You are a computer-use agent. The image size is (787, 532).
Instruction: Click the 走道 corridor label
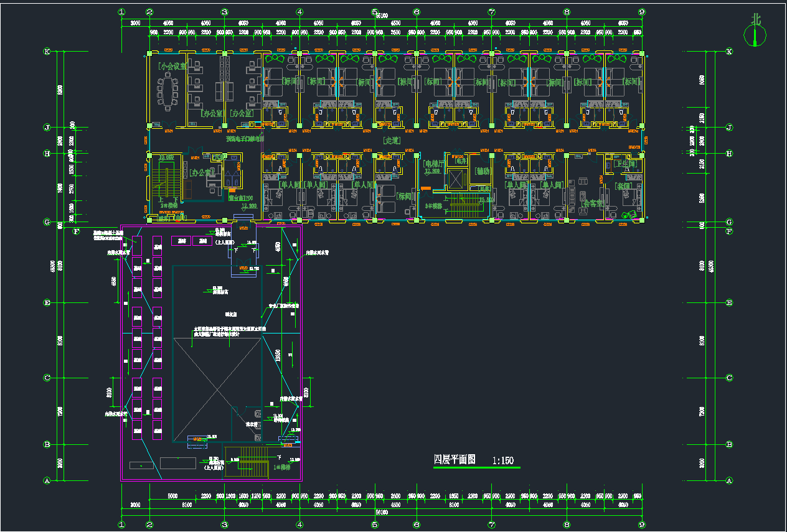[x=392, y=141]
